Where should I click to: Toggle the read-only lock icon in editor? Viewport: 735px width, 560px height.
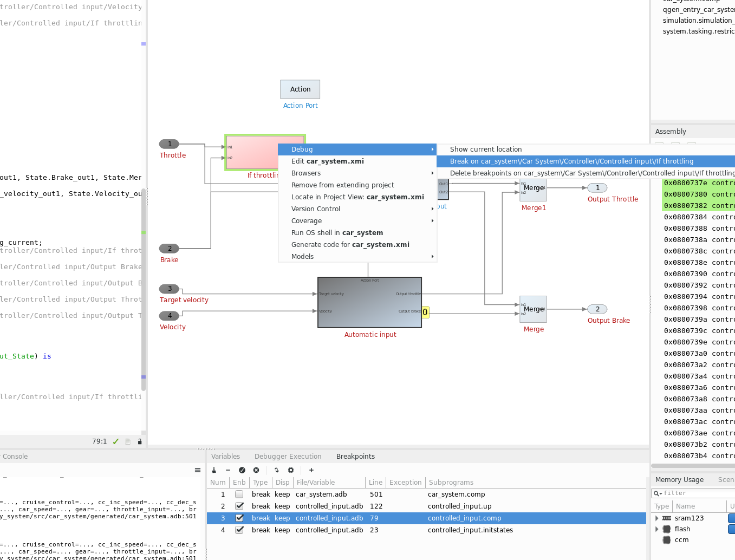(x=140, y=441)
